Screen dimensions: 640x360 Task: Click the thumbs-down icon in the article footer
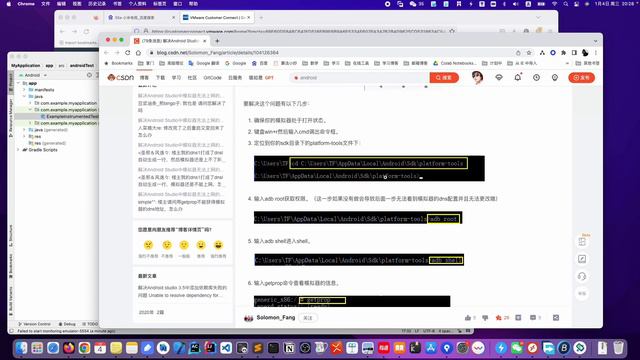[x=485, y=318]
